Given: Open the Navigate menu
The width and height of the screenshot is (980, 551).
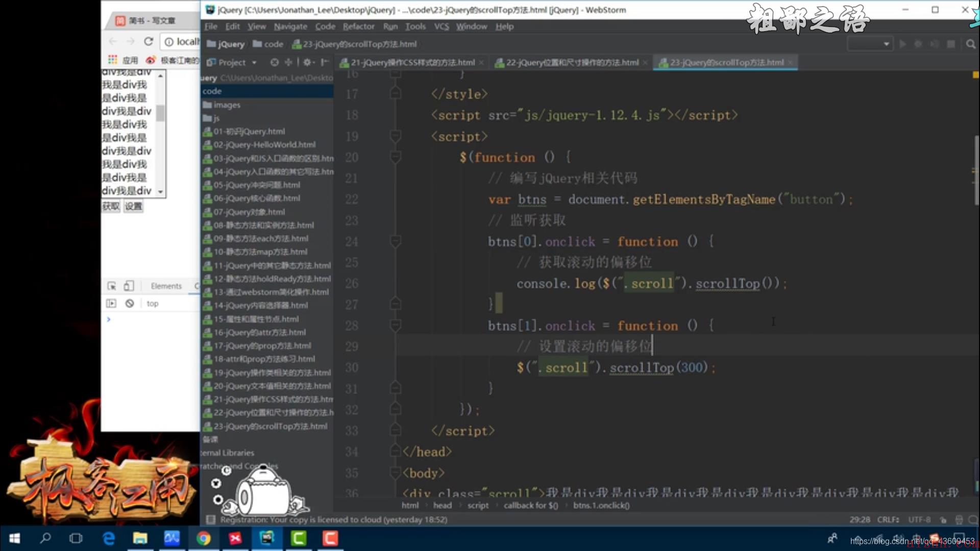Looking at the screenshot, I should click(x=290, y=26).
